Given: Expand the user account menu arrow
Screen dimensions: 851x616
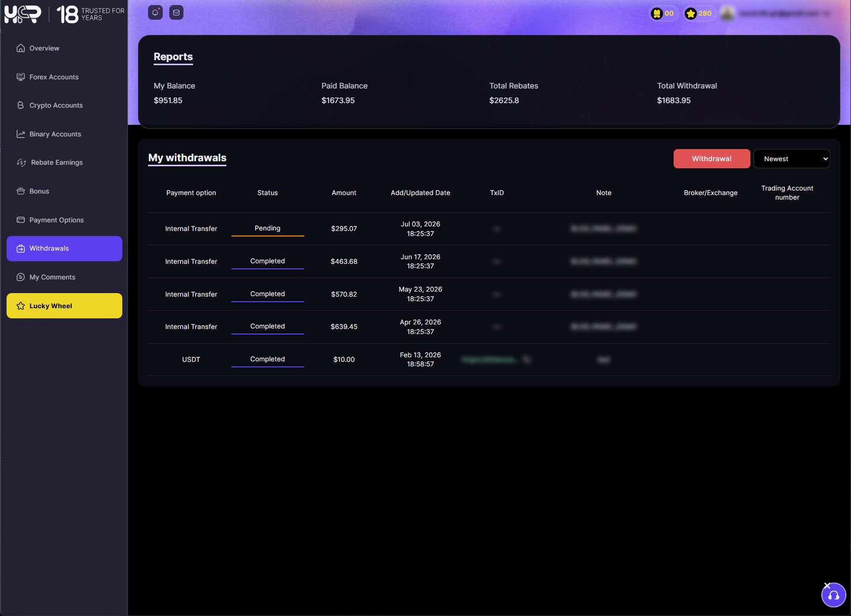Looking at the screenshot, I should [827, 14].
